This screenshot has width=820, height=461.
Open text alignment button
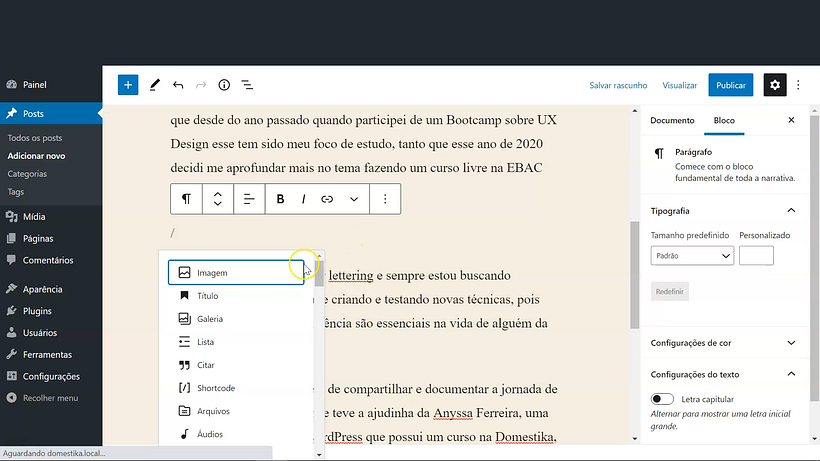pyautogui.click(x=249, y=199)
